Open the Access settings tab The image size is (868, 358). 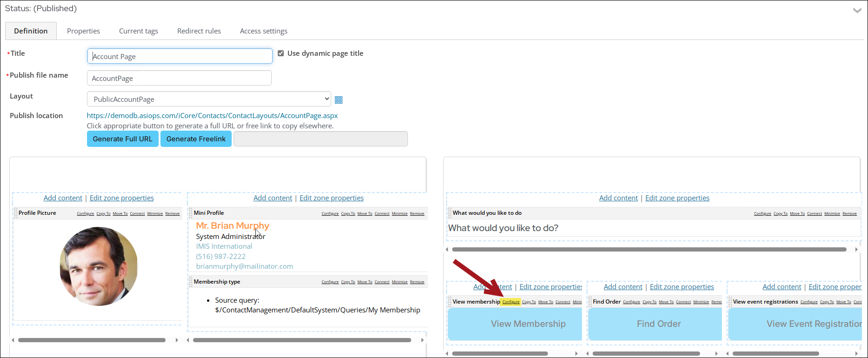point(264,31)
